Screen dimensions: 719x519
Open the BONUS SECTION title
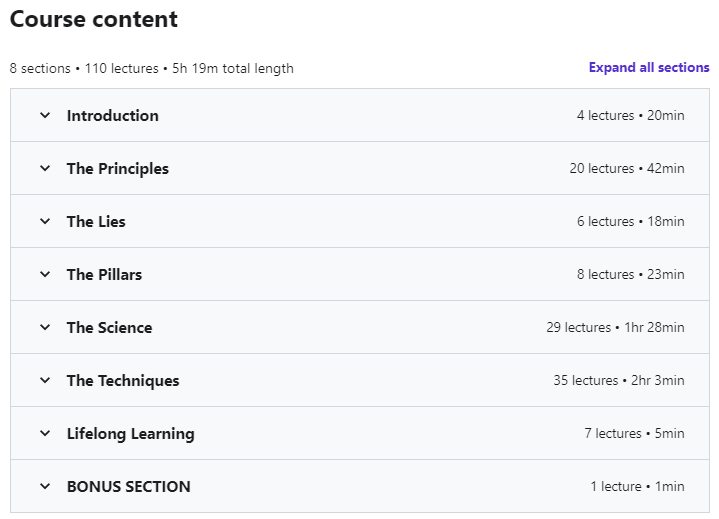click(x=129, y=486)
